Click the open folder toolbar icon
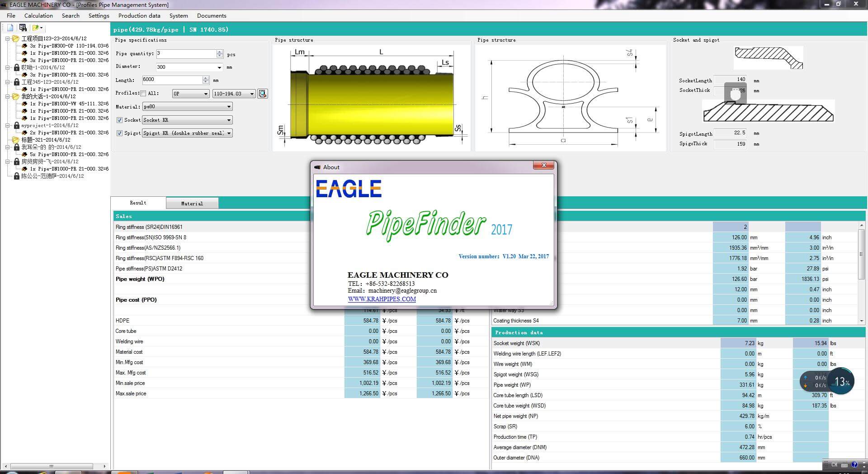 35,27
